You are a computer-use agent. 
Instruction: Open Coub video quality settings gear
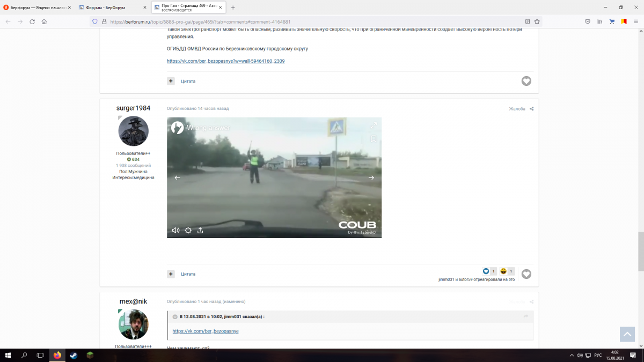tap(188, 231)
